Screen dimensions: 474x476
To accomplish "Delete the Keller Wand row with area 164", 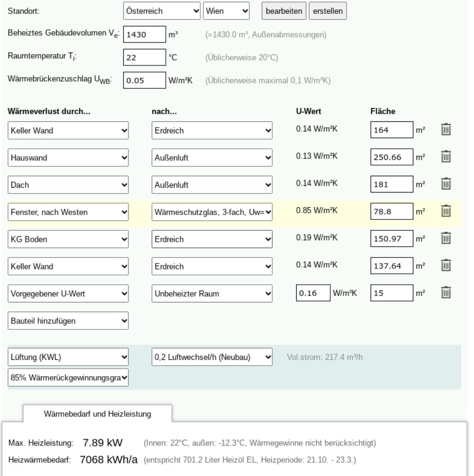I will click(x=446, y=130).
